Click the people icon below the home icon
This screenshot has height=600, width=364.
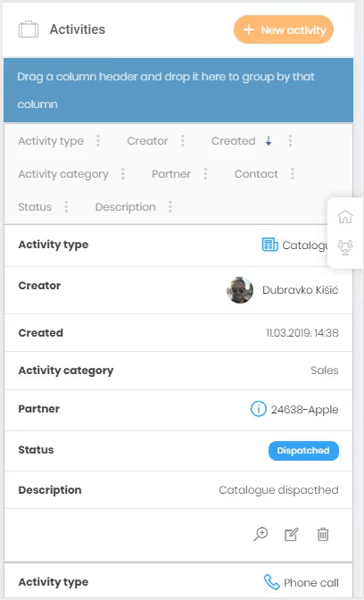point(345,246)
